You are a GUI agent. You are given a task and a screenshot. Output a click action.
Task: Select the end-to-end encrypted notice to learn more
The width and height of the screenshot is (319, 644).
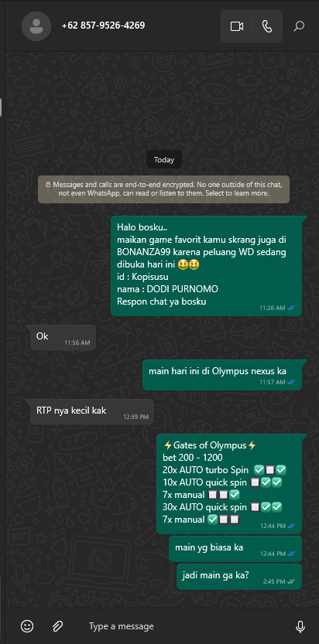163,189
